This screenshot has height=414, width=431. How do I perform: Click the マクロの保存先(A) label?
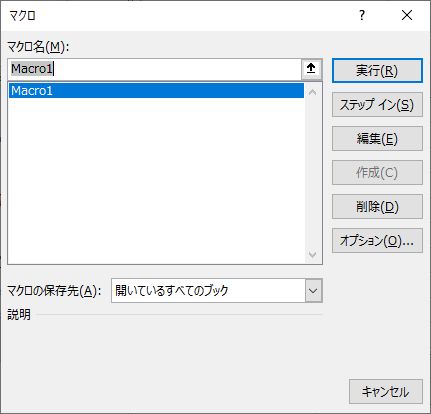point(54,291)
